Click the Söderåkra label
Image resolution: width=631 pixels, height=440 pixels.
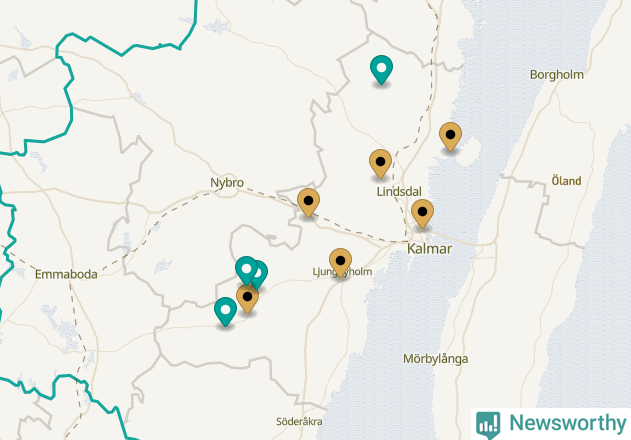299,421
